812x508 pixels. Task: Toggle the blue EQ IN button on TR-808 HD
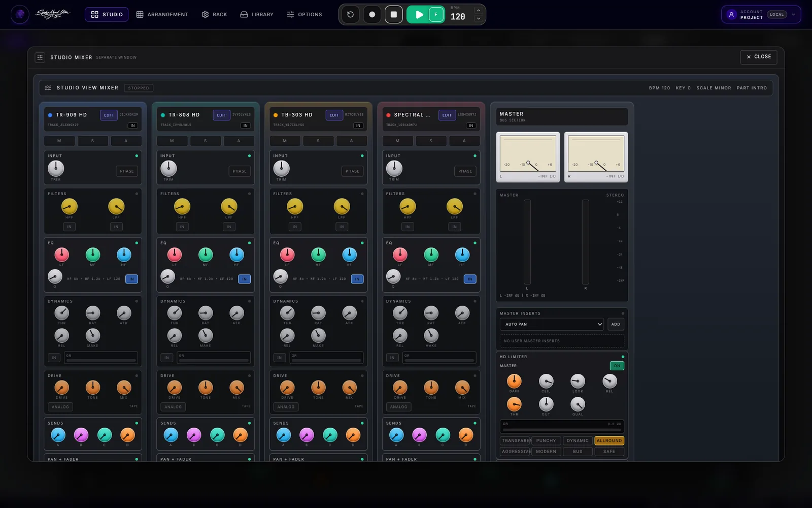[244, 279]
